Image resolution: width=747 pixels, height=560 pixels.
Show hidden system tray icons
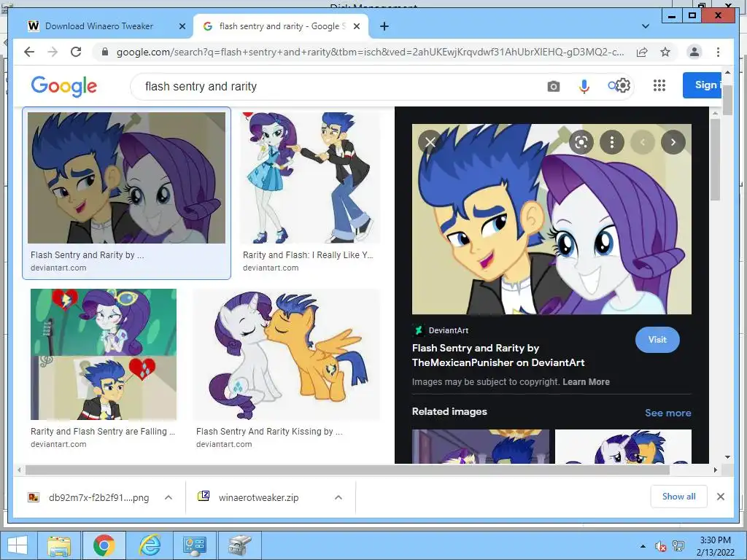[x=643, y=546]
